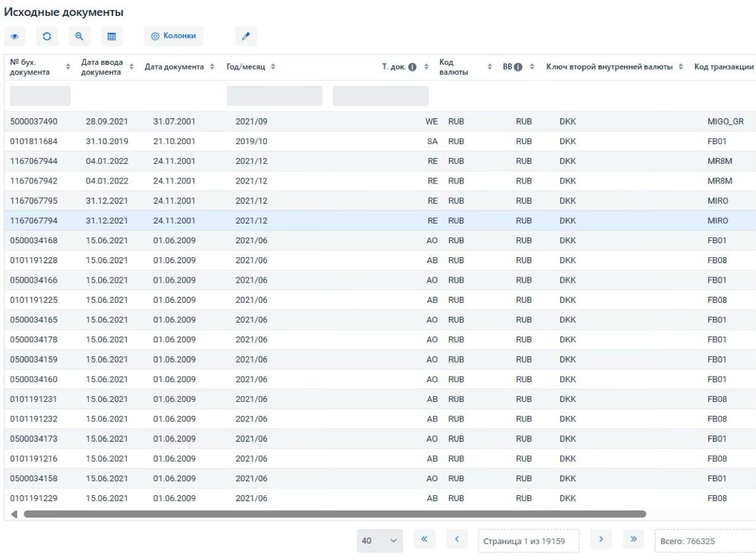
Task: Click the eye view icon in toolbar
Action: (x=15, y=37)
